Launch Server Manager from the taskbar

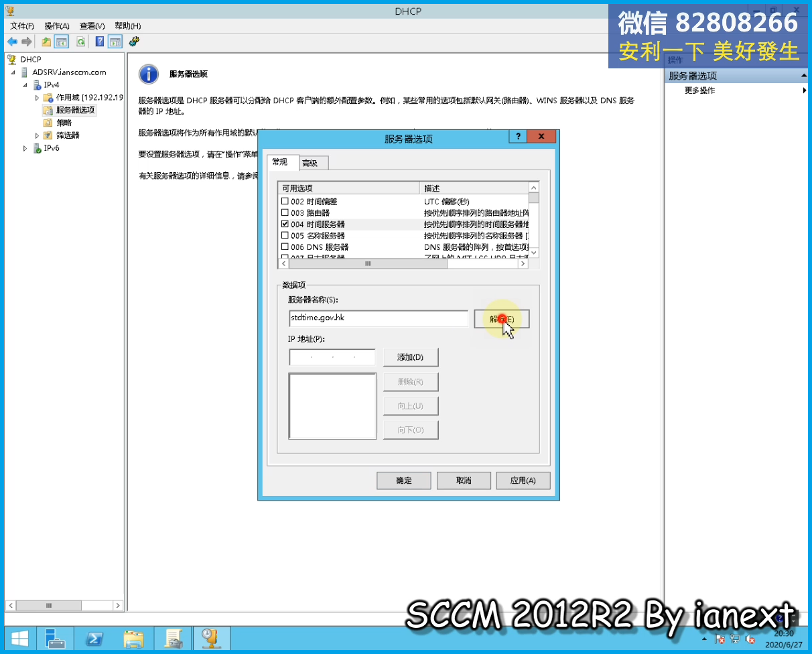(x=55, y=638)
